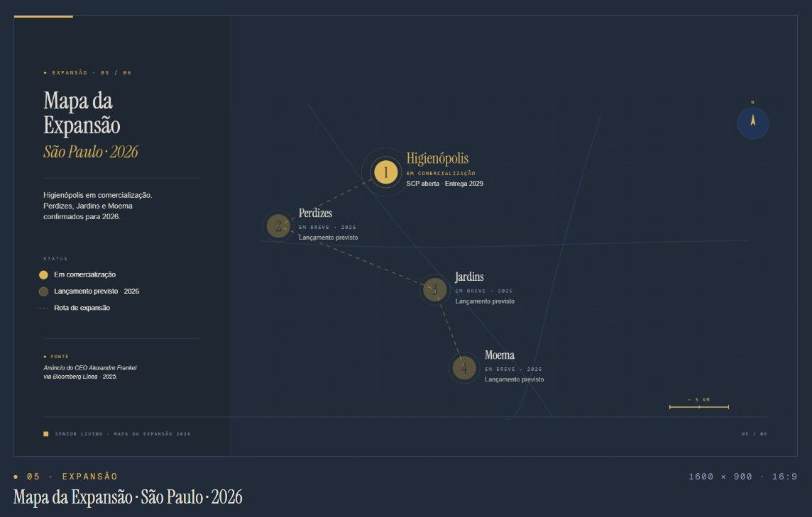Click the Jardins location label
812x517 pixels.
click(x=469, y=277)
